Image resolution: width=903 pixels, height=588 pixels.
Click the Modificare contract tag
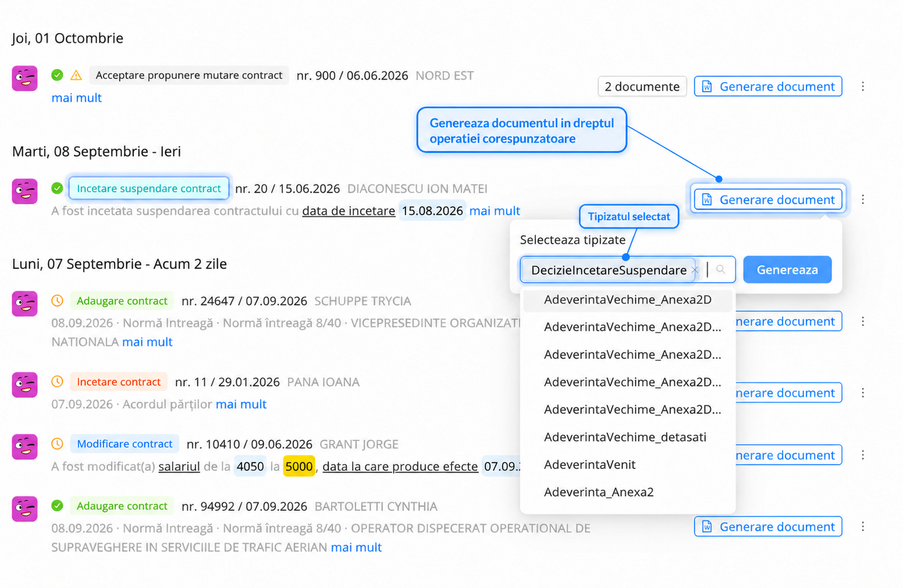(125, 444)
